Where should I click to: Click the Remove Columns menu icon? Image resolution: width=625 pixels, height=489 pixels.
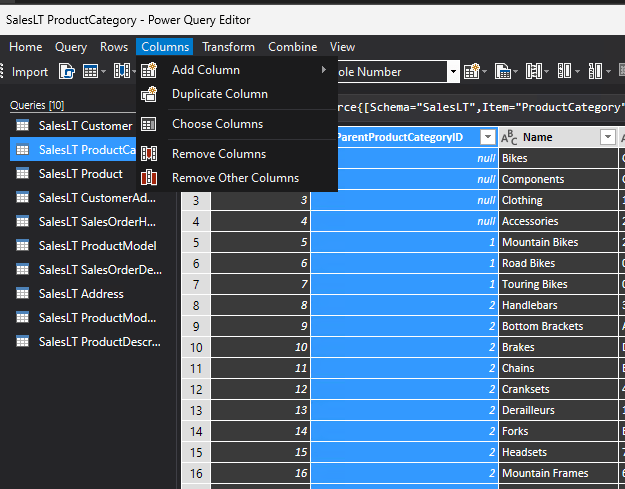149,154
